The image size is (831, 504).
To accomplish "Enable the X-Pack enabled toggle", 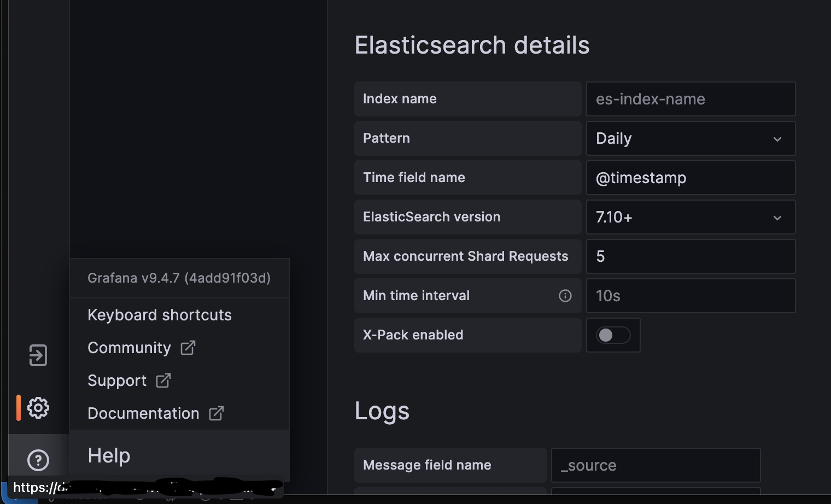I will [613, 335].
